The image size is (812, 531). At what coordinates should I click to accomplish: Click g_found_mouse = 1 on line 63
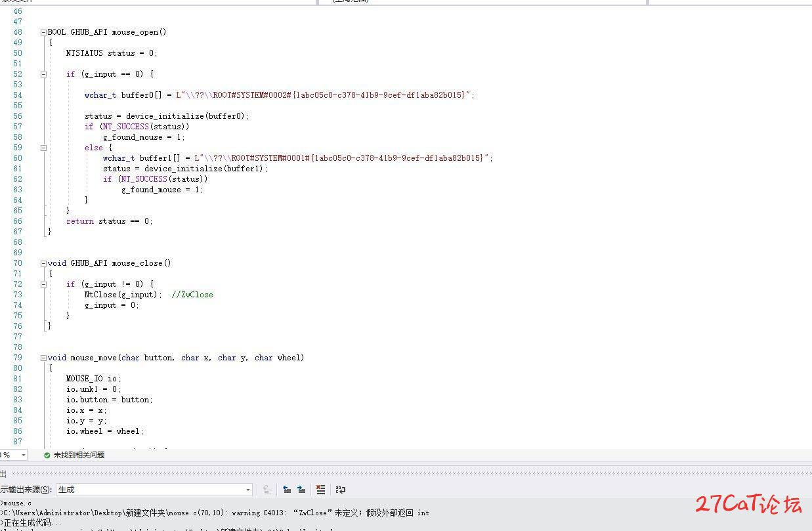pos(162,190)
